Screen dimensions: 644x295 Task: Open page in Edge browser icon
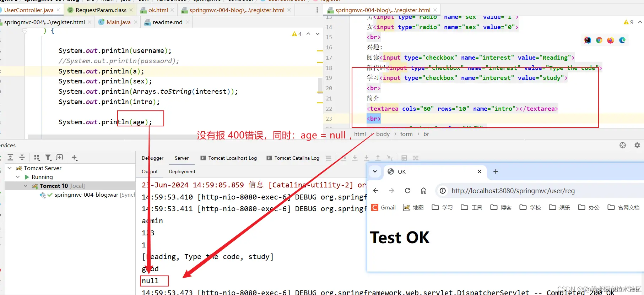tap(622, 40)
